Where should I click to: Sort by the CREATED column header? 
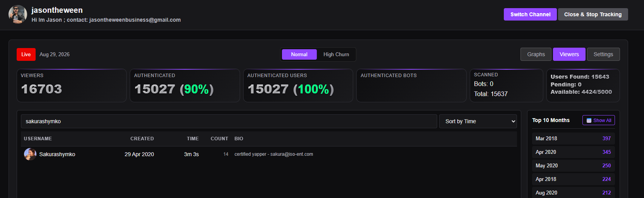click(142, 139)
